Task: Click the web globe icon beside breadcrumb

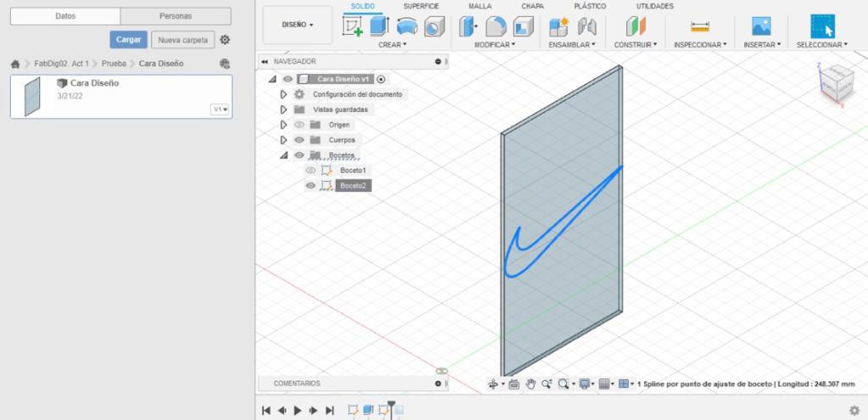Action: point(224,64)
